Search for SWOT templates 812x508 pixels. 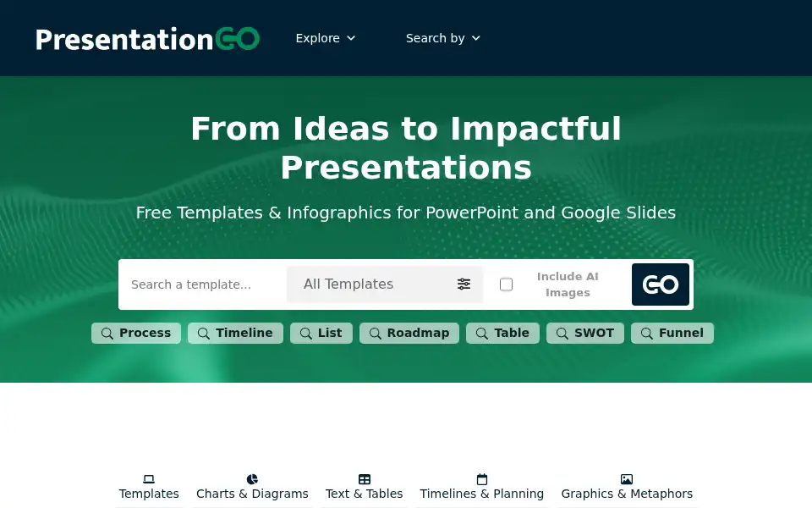coord(585,333)
